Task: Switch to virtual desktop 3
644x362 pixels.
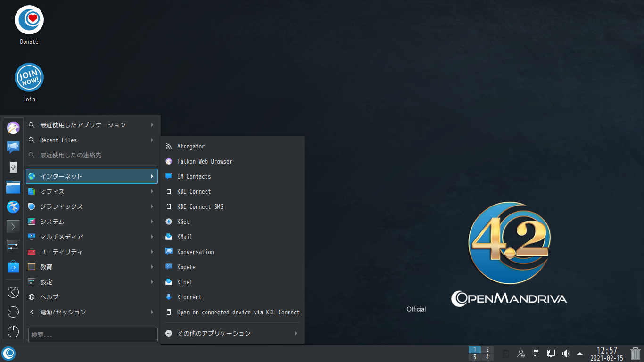Action: point(475,357)
